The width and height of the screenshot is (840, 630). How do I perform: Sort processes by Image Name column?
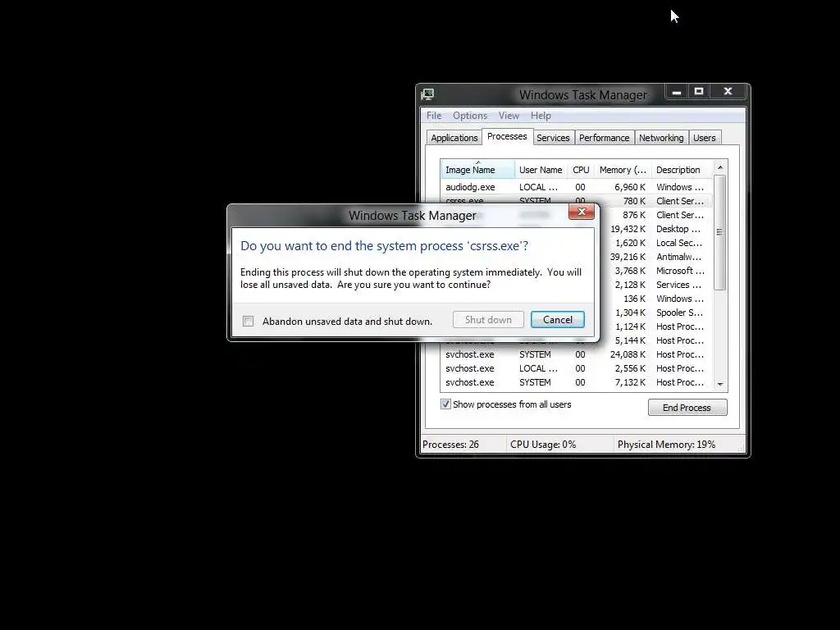pyautogui.click(x=477, y=170)
